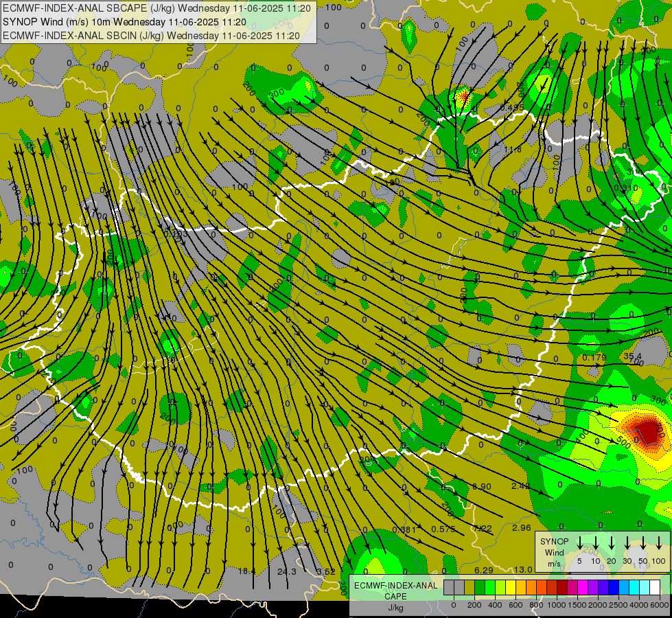Click the '600' tick on CAPE scale
The image size is (672, 618).
(515, 605)
